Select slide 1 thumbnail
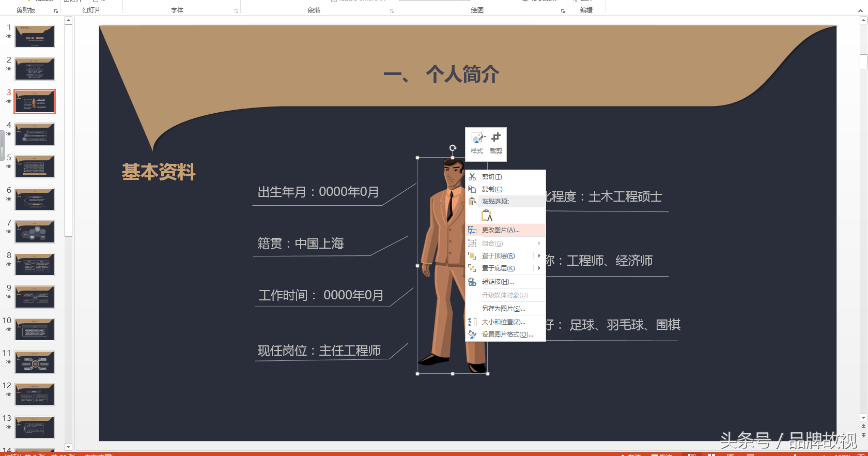The width and height of the screenshot is (868, 456). 35,37
